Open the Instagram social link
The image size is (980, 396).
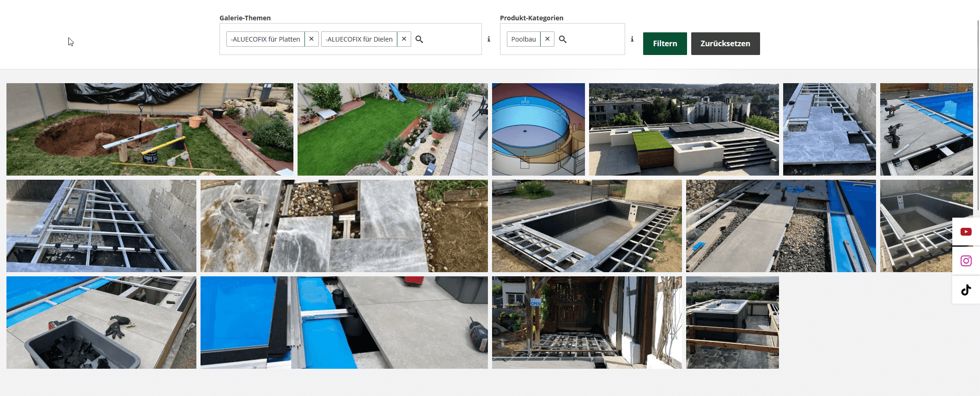coord(966,261)
